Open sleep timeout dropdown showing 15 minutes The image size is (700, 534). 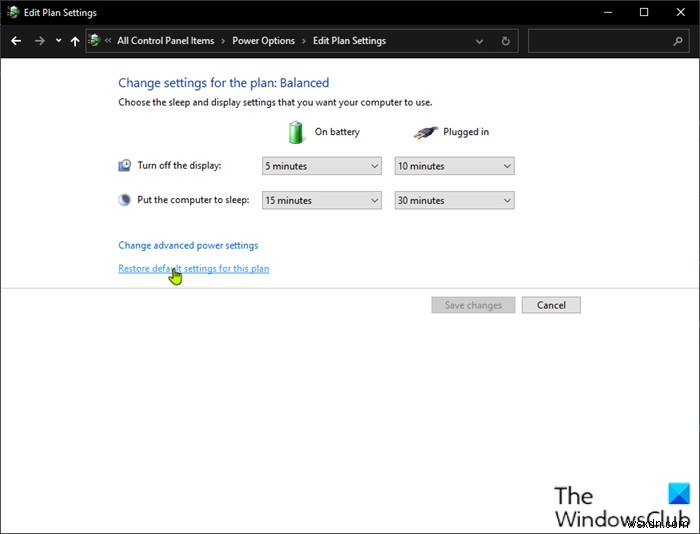[322, 200]
